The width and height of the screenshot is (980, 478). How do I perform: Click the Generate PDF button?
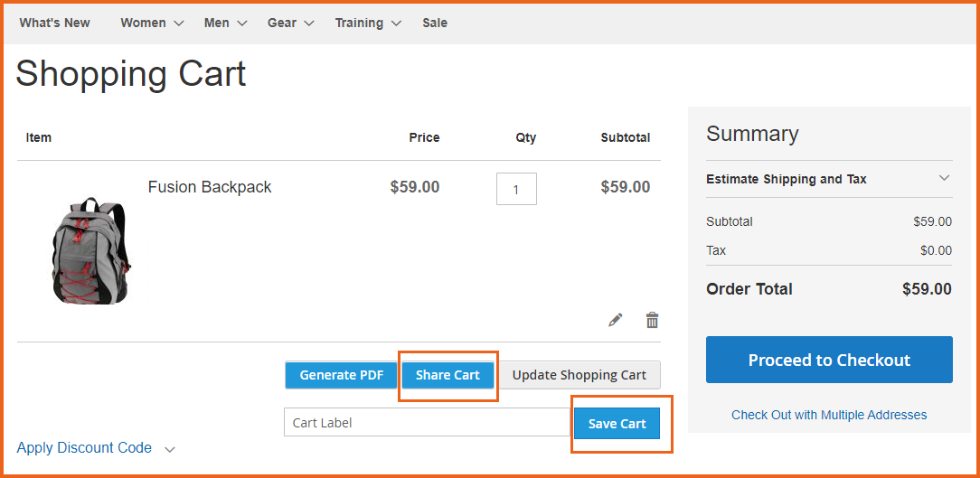click(342, 375)
